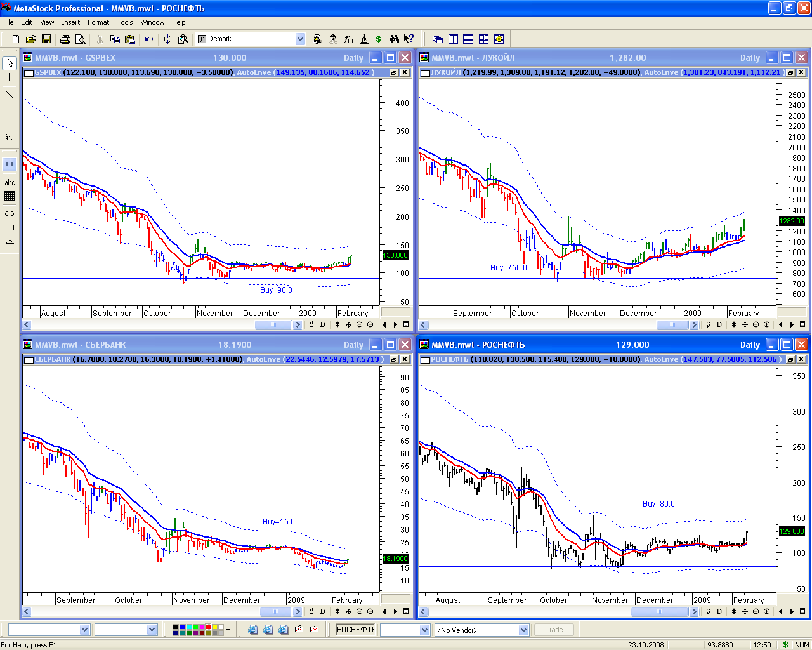Click the Buy=15.0 label on the СБЕРБАНК chart
This screenshot has width=812, height=650.
point(278,522)
